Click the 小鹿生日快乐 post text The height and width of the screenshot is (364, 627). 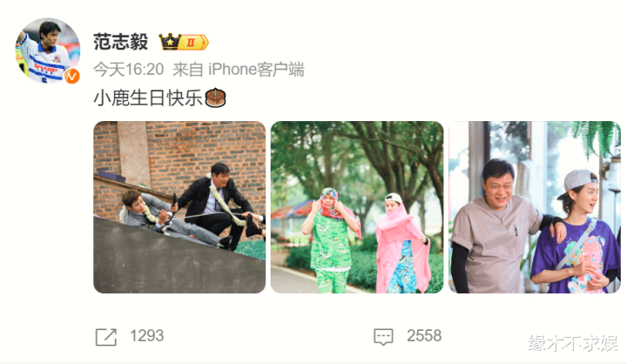pyautogui.click(x=148, y=98)
